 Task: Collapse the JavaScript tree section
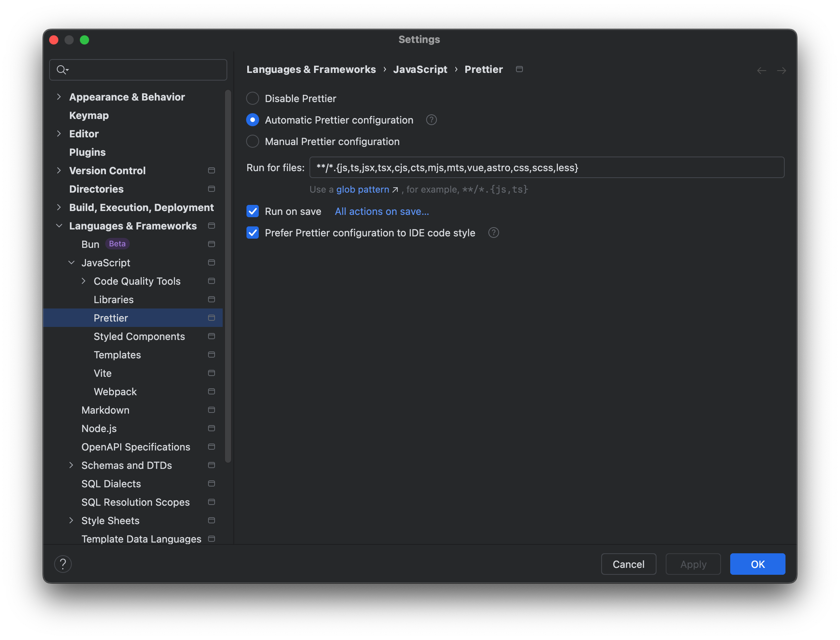pyautogui.click(x=72, y=262)
